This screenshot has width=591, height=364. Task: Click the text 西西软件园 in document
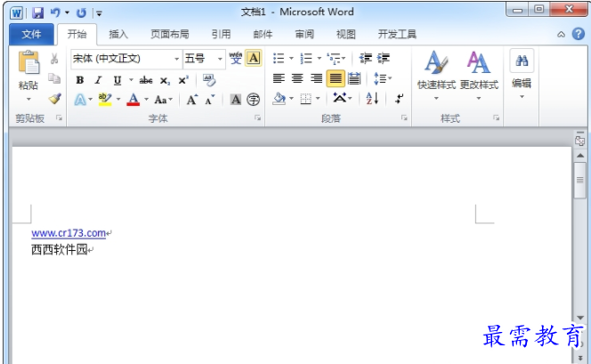coord(60,249)
